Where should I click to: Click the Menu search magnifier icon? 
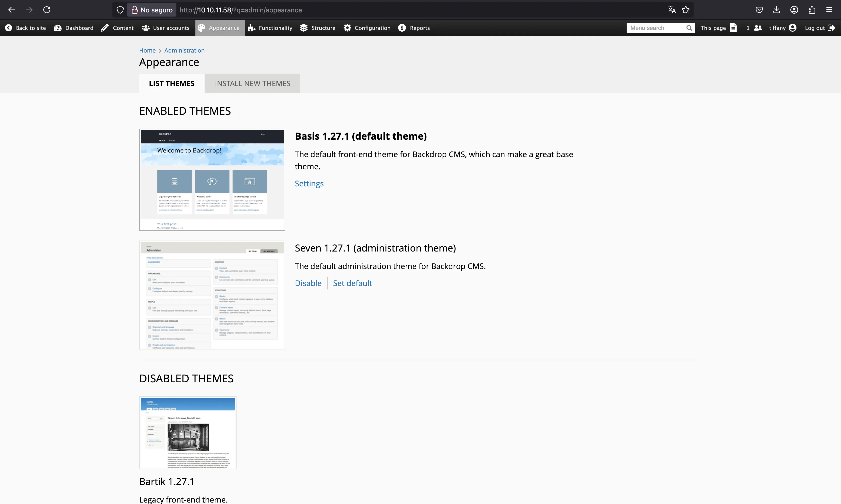[x=689, y=28]
